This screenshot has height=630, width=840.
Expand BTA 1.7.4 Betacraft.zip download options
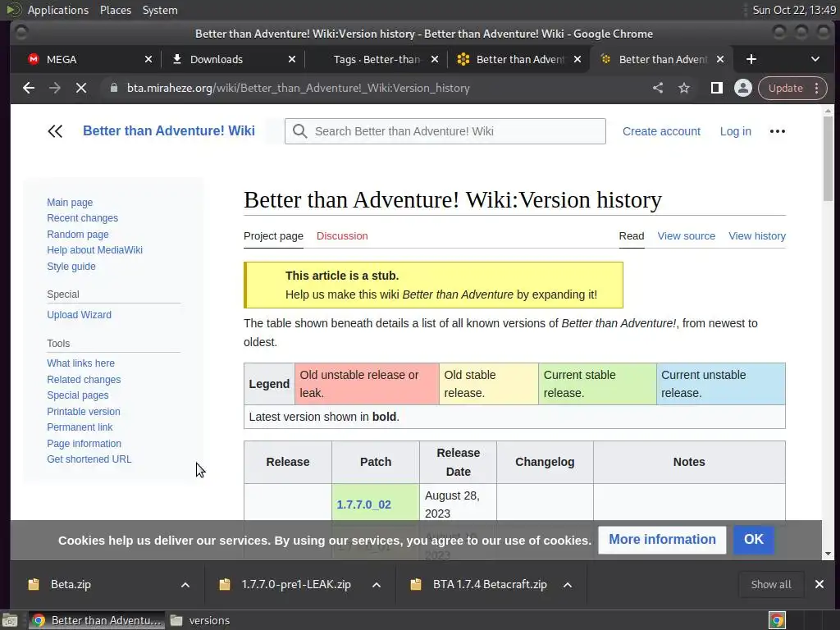568,584
